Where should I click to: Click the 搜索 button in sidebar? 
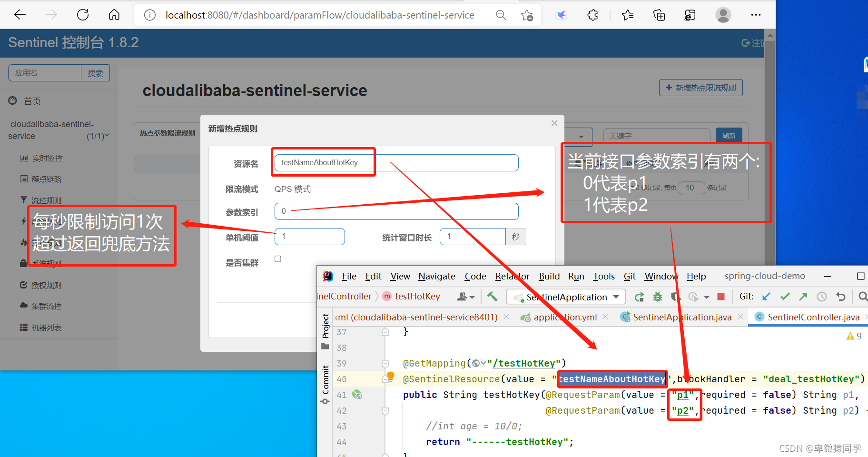(95, 73)
